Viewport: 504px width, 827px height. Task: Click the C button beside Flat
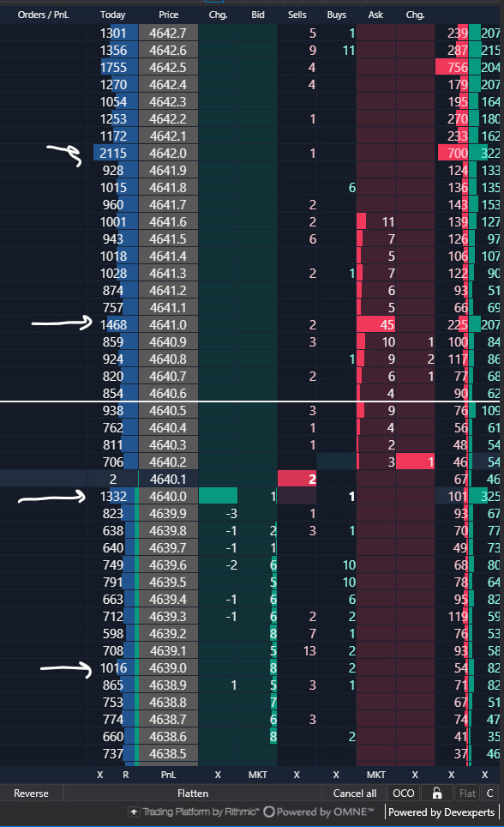tap(489, 794)
